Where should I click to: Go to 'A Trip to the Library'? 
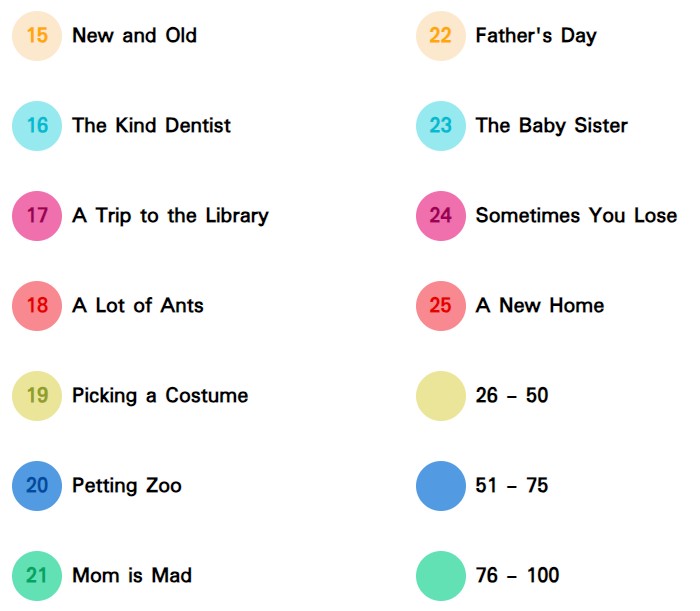170,216
